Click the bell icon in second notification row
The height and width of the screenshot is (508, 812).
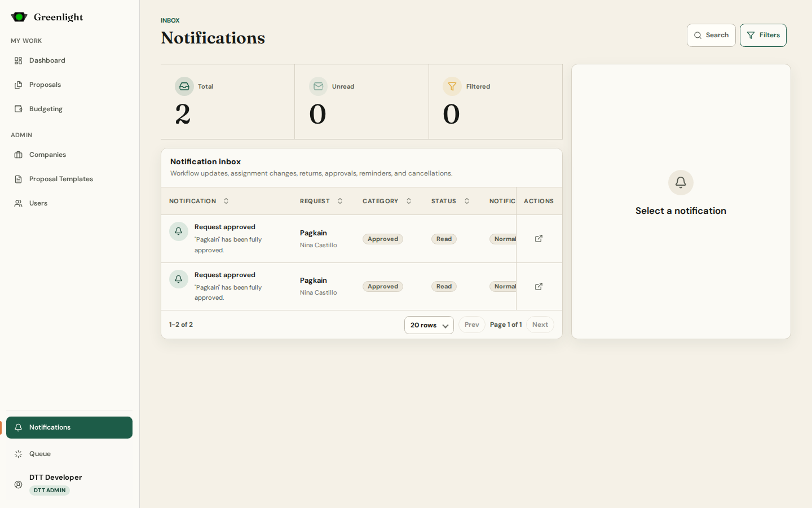click(x=179, y=279)
